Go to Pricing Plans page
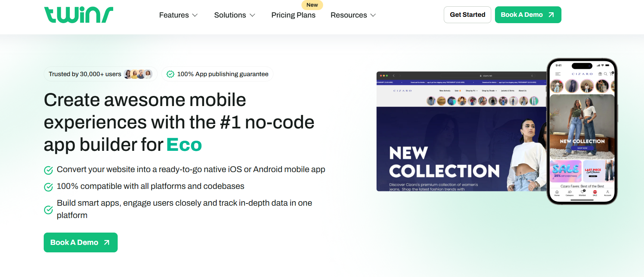This screenshot has height=277, width=644. point(293,15)
